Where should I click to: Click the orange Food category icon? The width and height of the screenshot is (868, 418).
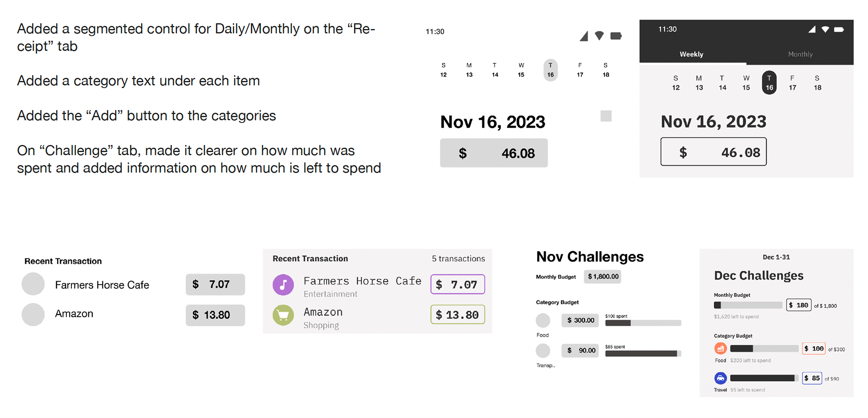point(720,348)
